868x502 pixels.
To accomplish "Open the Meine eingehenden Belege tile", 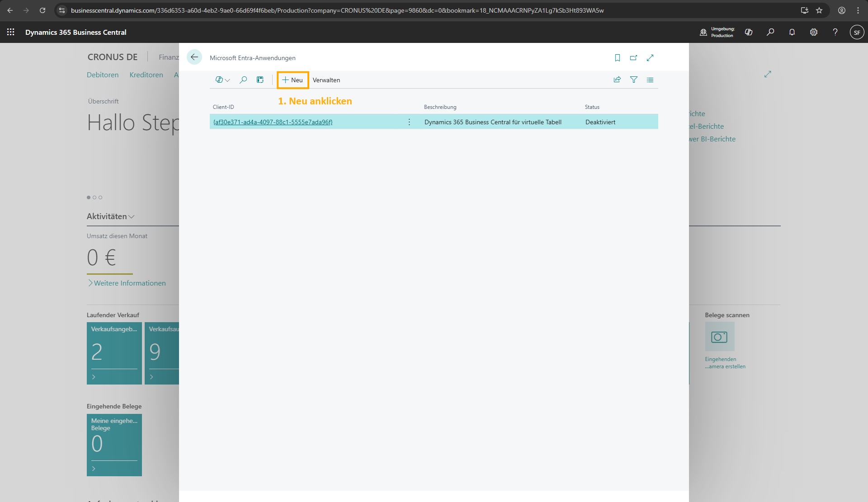I will pos(114,445).
